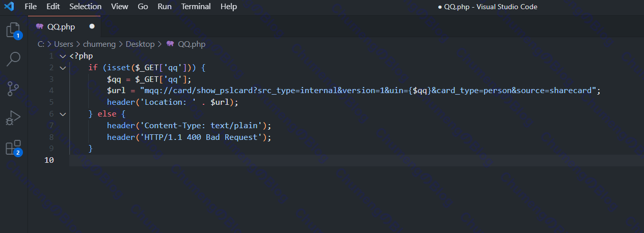
Task: Collapse the else block fold on line 6
Action: [x=63, y=114]
